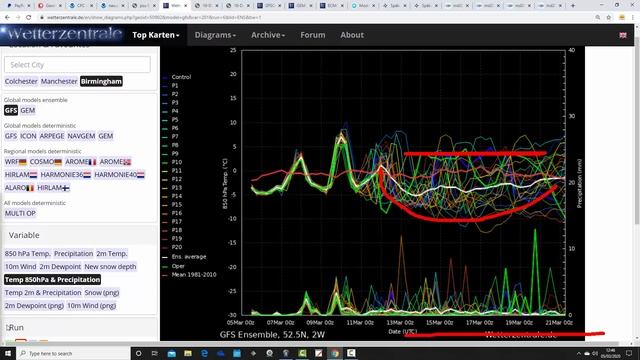Close the active Wetterzentrale tab
Screen dimensions: 640x360
click(x=186, y=6)
